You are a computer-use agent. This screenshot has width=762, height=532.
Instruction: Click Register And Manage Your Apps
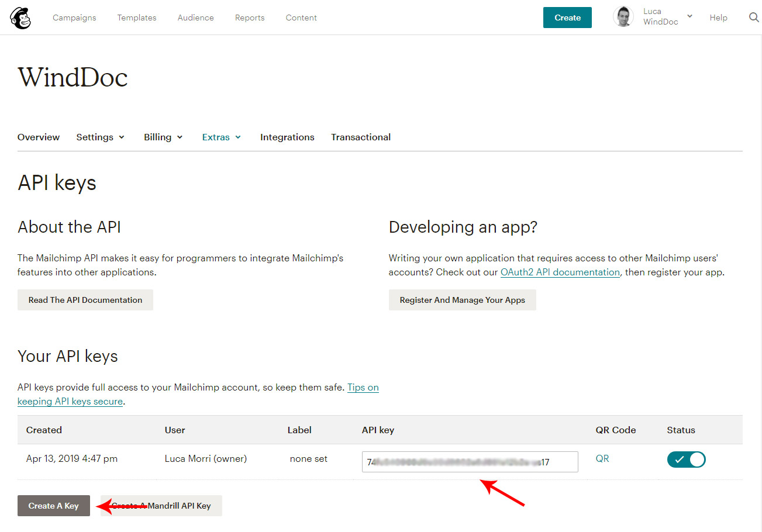pyautogui.click(x=463, y=300)
